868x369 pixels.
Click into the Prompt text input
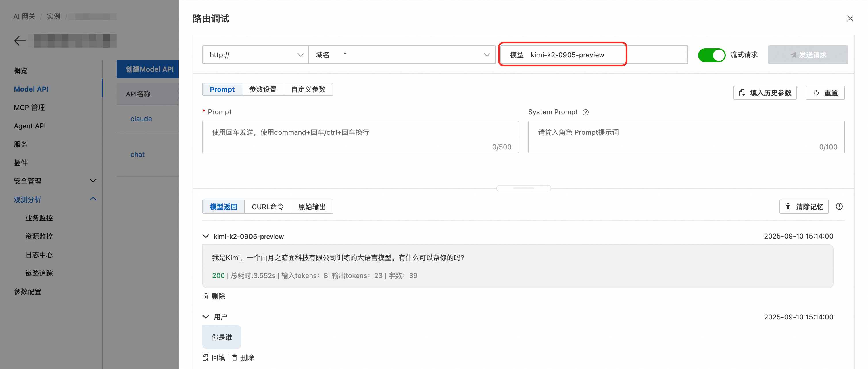pyautogui.click(x=360, y=137)
